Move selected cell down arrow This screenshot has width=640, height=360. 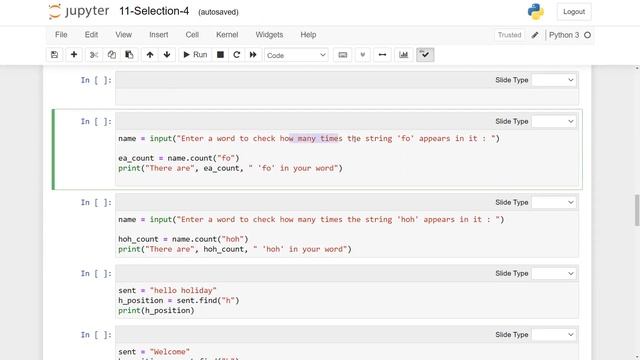pos(167,55)
